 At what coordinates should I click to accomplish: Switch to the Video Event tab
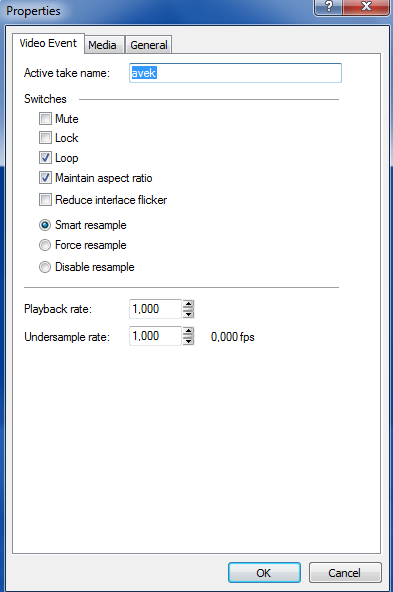coord(48,43)
